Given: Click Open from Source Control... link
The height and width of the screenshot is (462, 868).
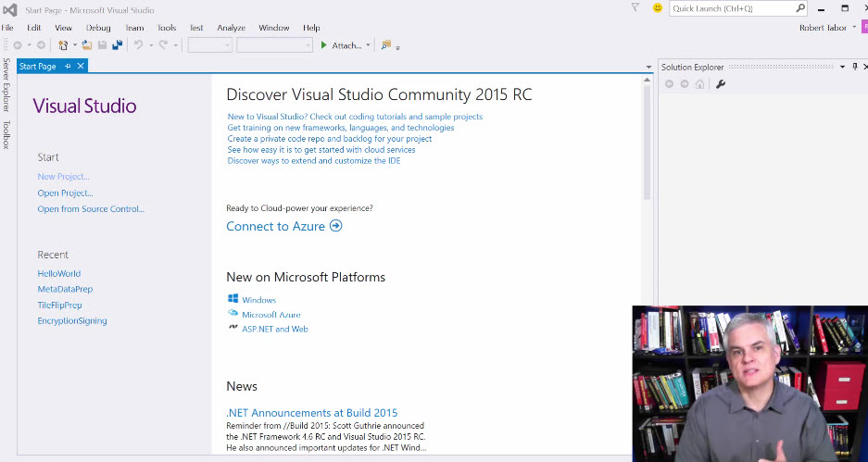Looking at the screenshot, I should pyautogui.click(x=91, y=208).
